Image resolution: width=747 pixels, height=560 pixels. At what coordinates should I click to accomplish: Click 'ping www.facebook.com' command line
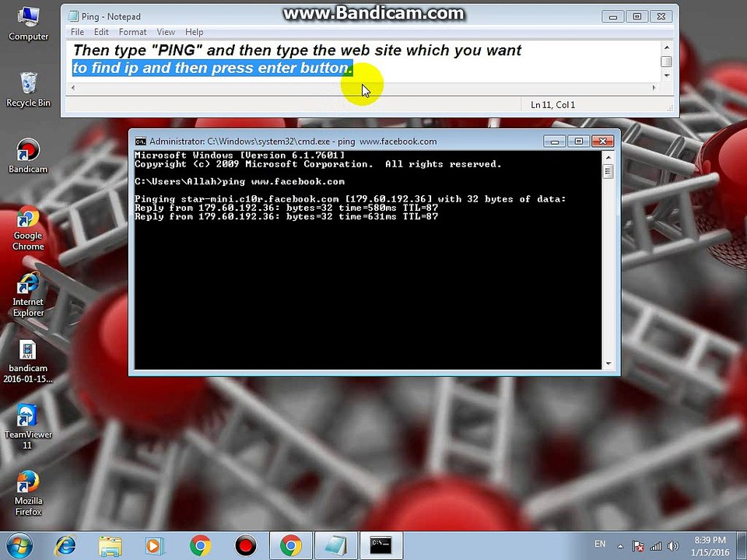[x=239, y=181]
